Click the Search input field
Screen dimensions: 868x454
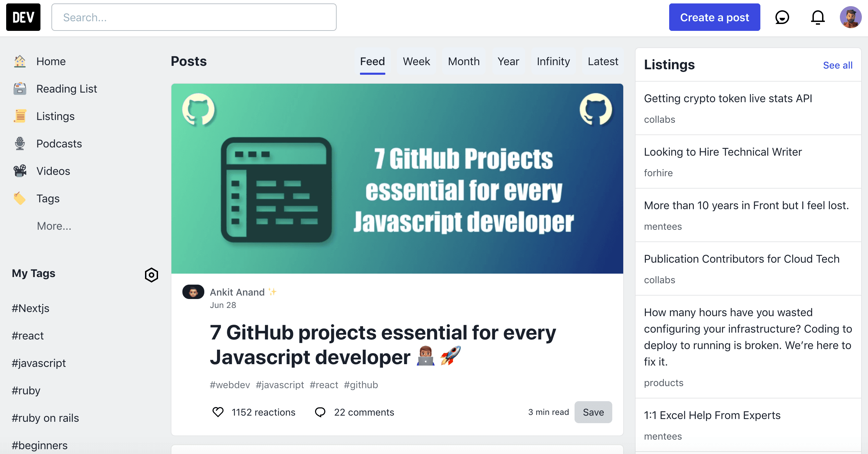pos(194,17)
